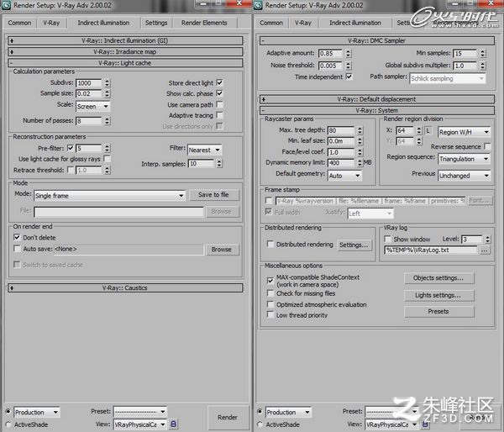Viewport: 504px width, 432px height.
Task: Open View VRayPhysicalCa dropdown in left window
Action: pos(140,424)
